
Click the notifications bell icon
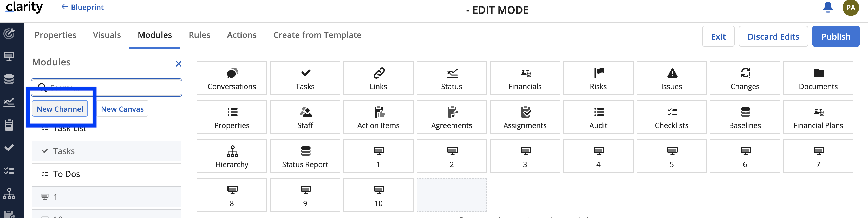827,8
